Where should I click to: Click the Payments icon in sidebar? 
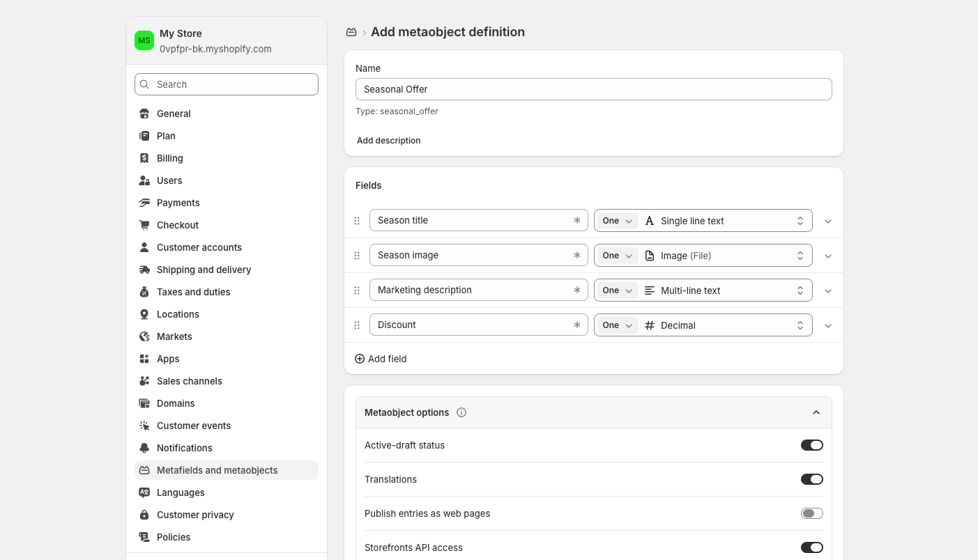pos(144,203)
